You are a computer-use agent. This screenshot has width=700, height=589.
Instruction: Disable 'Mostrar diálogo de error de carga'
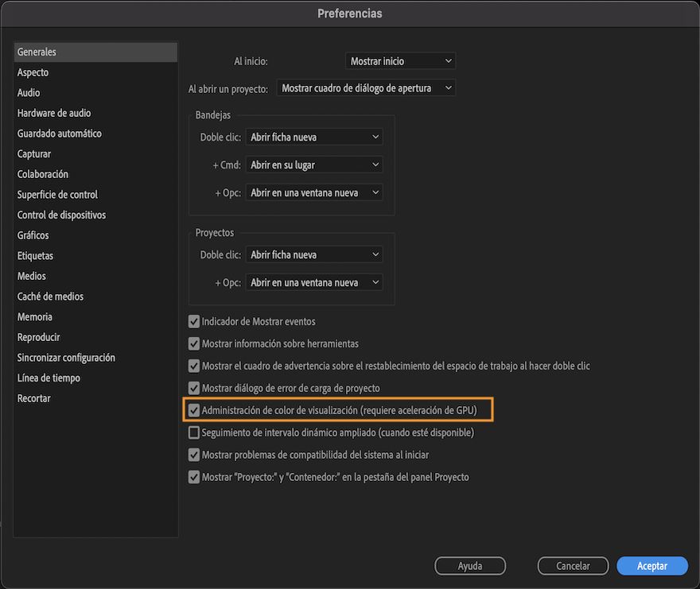click(193, 388)
